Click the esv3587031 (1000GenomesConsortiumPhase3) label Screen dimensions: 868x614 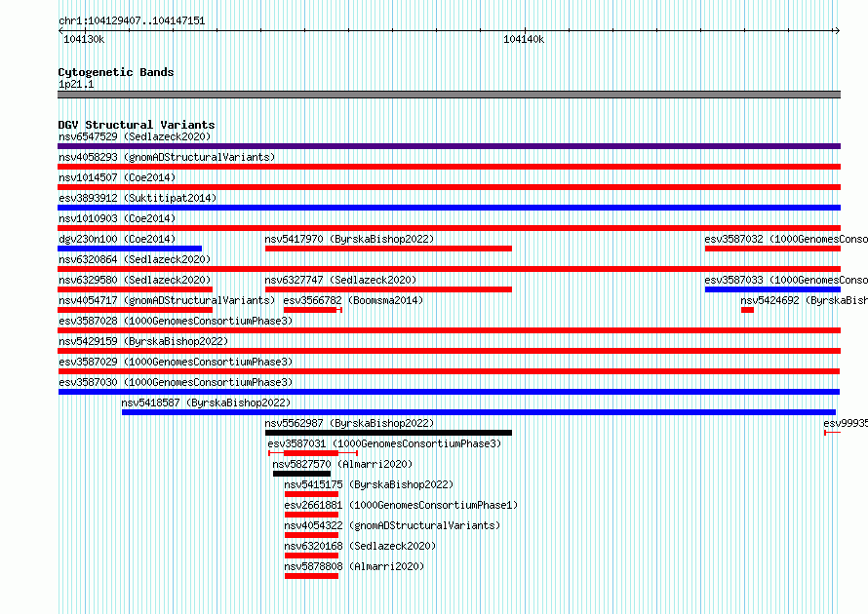click(x=384, y=443)
